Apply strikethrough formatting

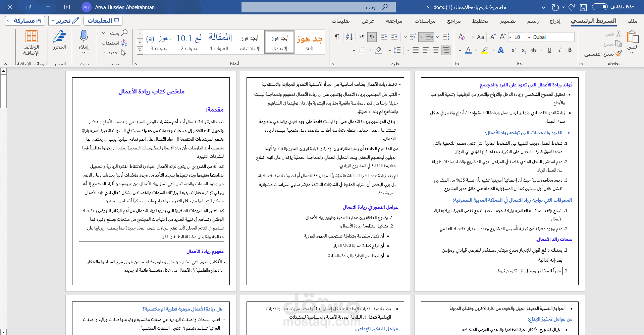click(x=533, y=50)
